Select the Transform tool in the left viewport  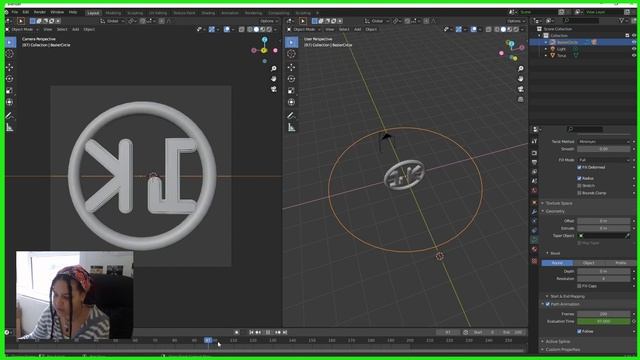click(x=10, y=102)
